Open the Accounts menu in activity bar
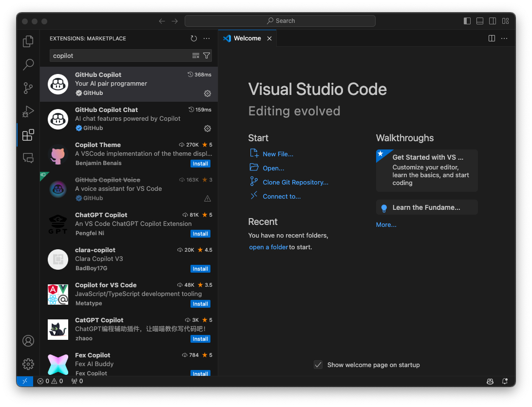Image resolution: width=532 pixels, height=407 pixels. [28, 341]
